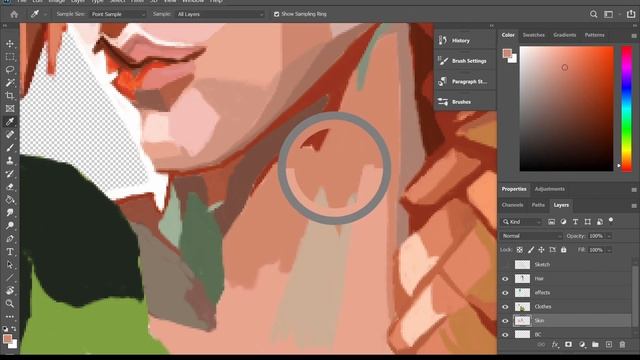Add a layer mask

(x=568, y=345)
